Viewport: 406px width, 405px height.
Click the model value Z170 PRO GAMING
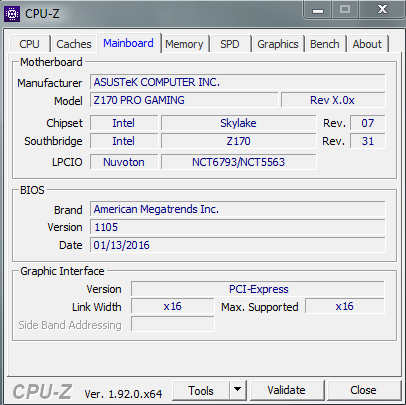coord(184,100)
